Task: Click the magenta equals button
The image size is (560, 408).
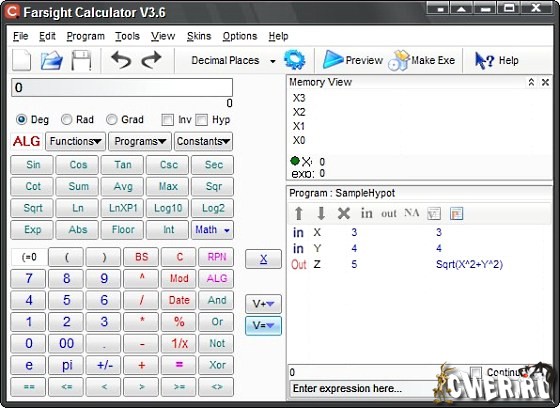Action: click(179, 365)
